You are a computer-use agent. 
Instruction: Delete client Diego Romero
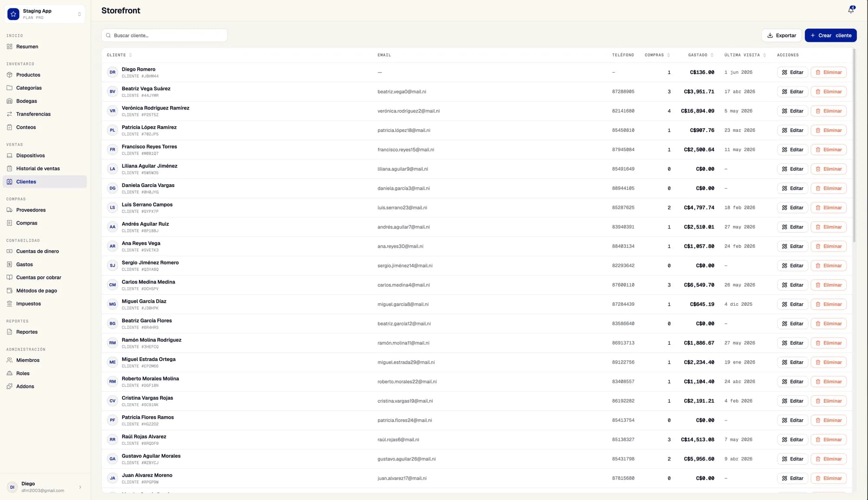point(829,72)
